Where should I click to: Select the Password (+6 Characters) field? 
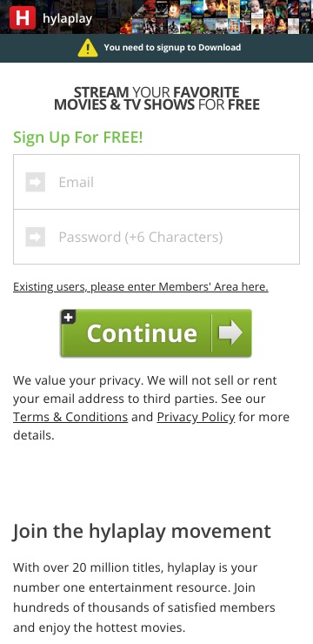tap(156, 237)
